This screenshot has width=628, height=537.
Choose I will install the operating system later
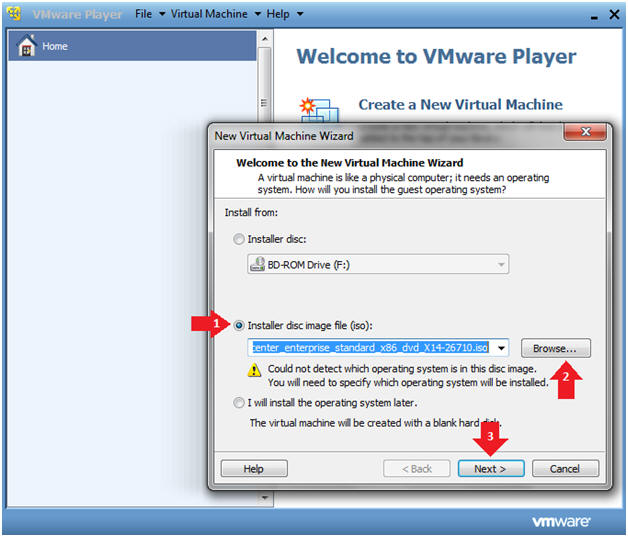click(x=239, y=402)
